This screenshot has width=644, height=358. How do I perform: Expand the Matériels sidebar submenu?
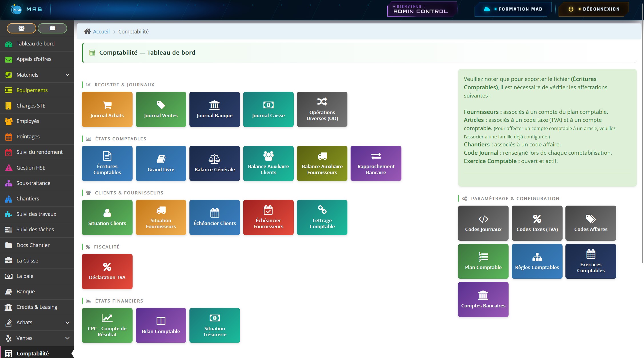(x=67, y=75)
